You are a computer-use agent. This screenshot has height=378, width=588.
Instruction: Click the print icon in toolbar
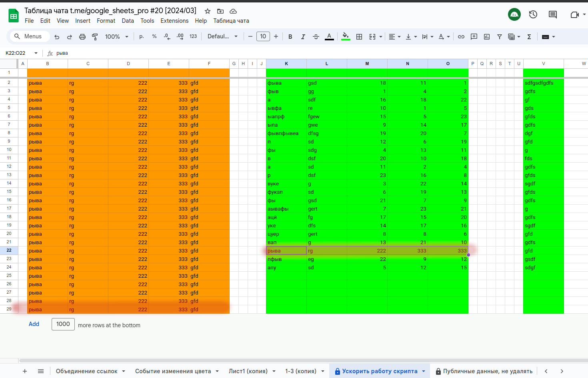(82, 37)
